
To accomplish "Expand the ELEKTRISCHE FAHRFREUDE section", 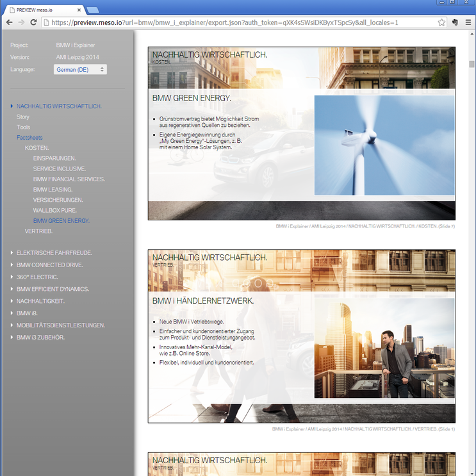I will click(54, 252).
